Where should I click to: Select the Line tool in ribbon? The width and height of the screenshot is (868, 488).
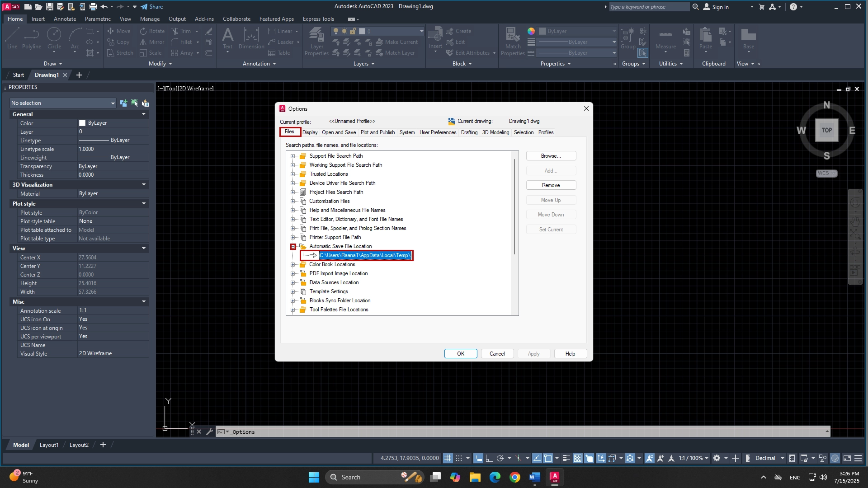(12, 38)
